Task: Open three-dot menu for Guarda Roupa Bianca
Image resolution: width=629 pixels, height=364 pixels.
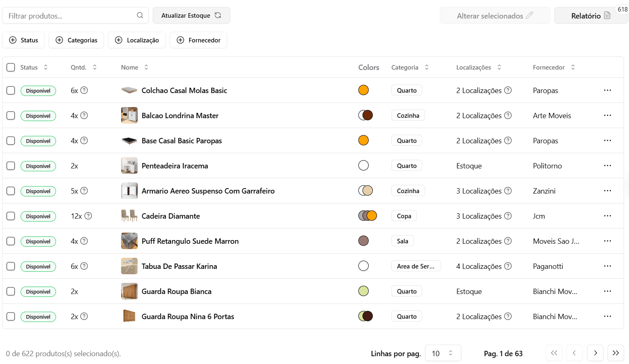Action: tap(607, 291)
